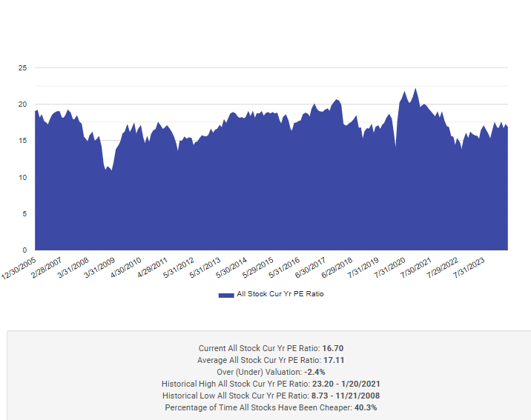Click the x-axis date 4/30/2010

click(125, 267)
